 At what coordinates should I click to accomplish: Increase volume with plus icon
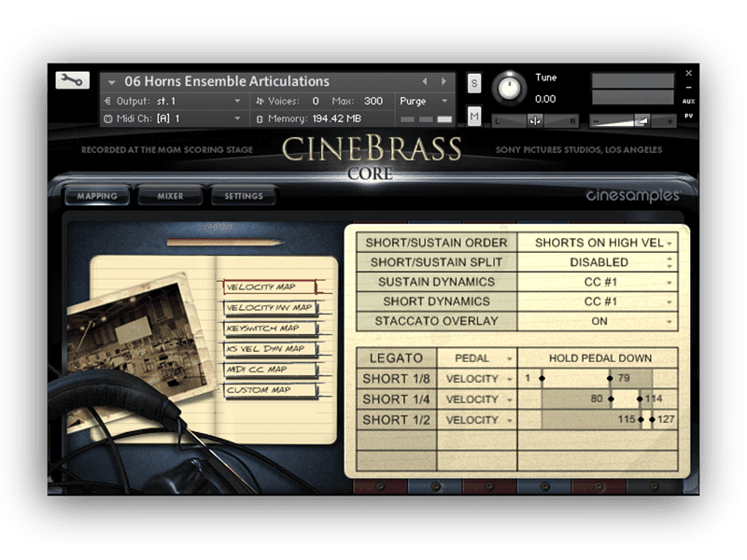click(669, 121)
